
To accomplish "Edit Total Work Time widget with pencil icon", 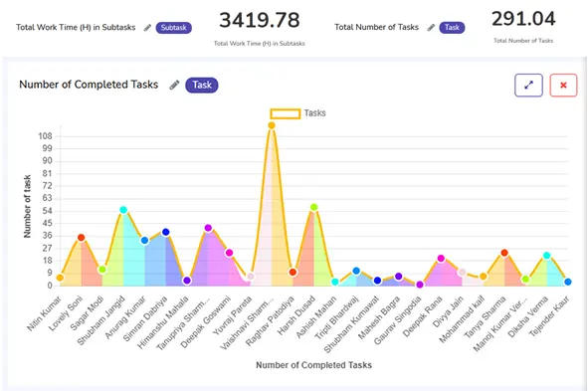I will pyautogui.click(x=148, y=28).
